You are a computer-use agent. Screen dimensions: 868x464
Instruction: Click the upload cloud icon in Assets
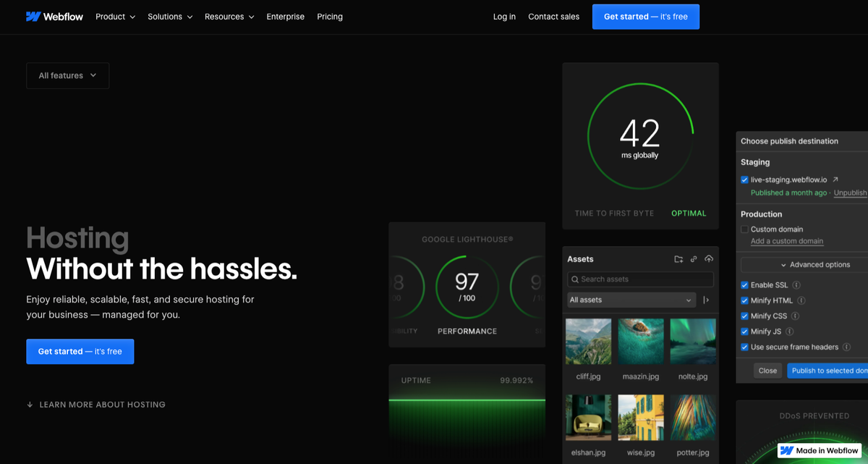coord(709,259)
